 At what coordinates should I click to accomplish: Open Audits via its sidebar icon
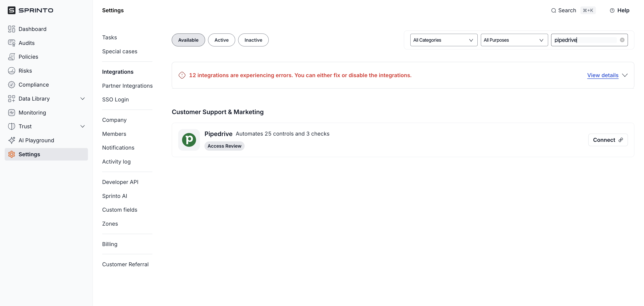tap(12, 43)
